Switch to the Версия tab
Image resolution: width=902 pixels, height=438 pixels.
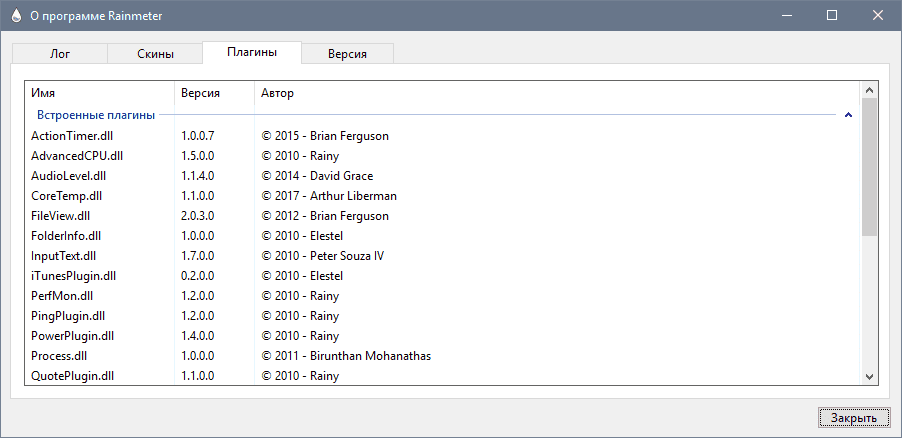(x=347, y=54)
